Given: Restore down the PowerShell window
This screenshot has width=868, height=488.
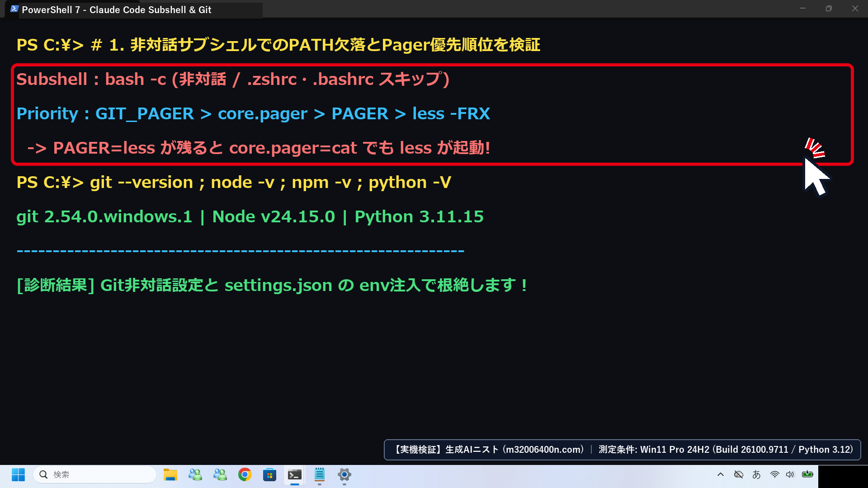Looking at the screenshot, I should (829, 9).
